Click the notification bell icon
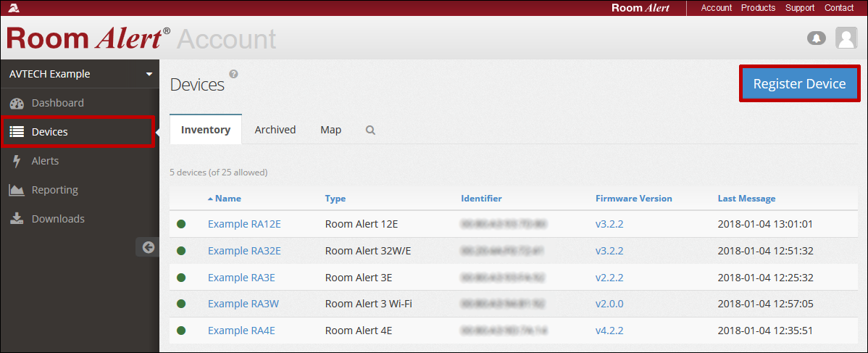 (817, 38)
